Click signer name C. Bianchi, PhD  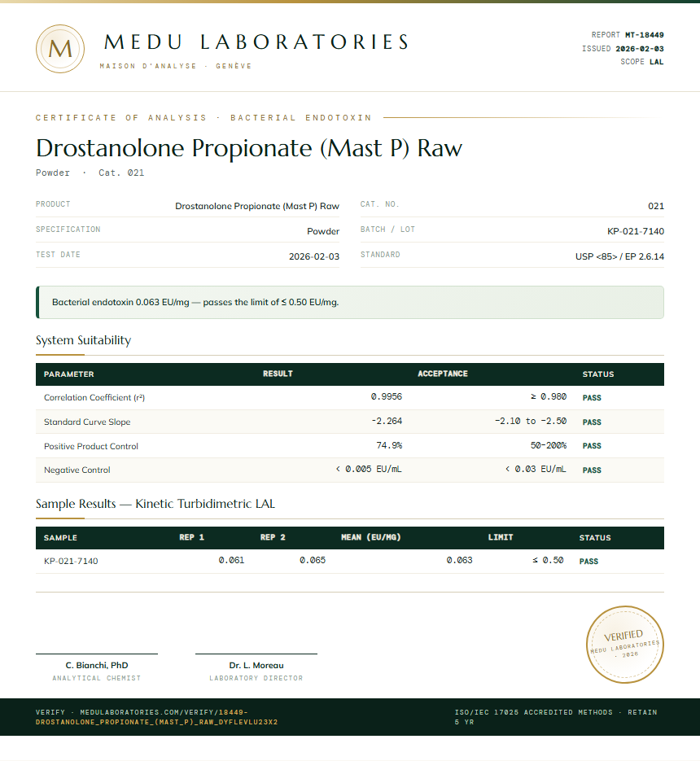click(97, 666)
